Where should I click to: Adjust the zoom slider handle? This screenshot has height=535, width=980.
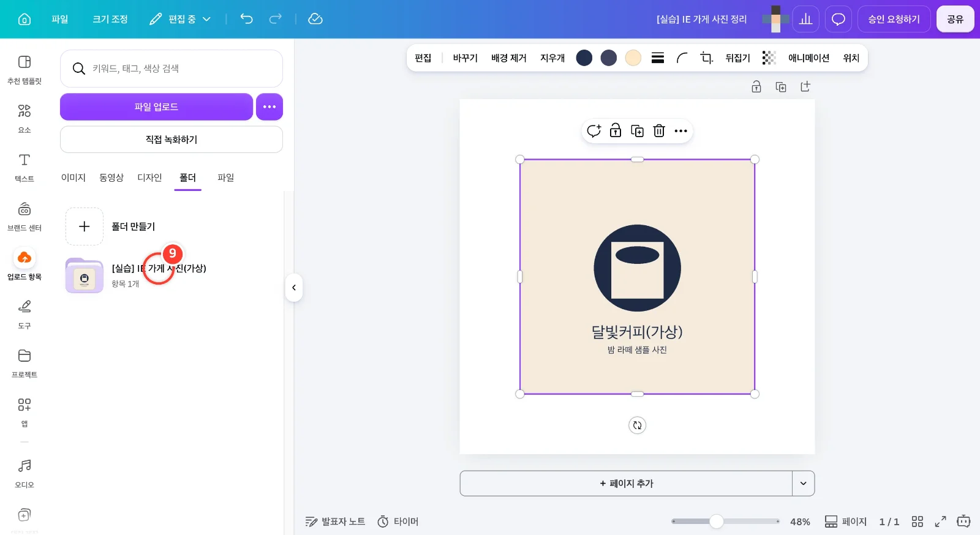coord(716,522)
